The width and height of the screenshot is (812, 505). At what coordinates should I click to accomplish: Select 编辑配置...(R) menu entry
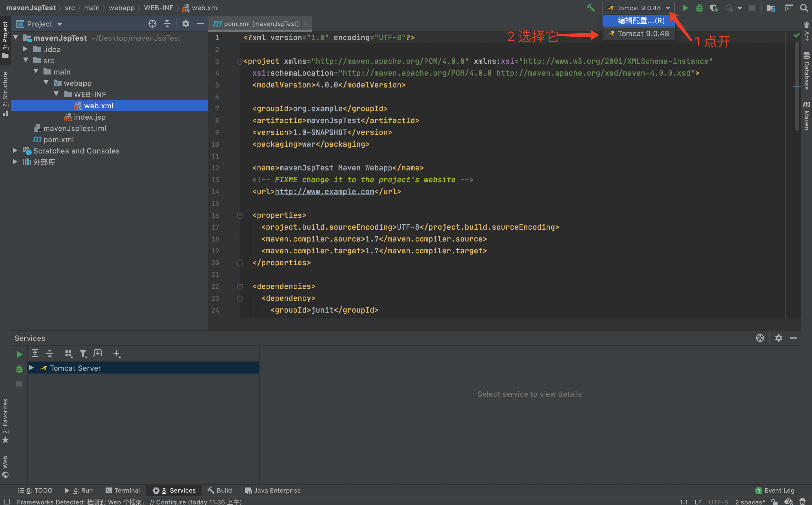(x=639, y=21)
